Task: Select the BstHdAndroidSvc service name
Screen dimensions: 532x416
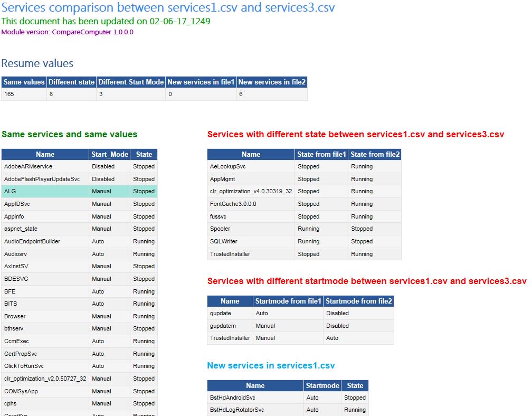Action: pyautogui.click(x=233, y=398)
